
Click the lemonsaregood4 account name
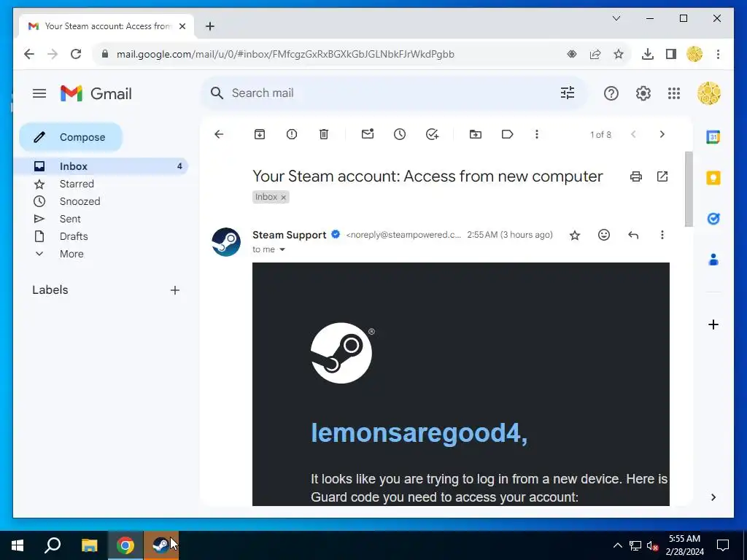(419, 433)
